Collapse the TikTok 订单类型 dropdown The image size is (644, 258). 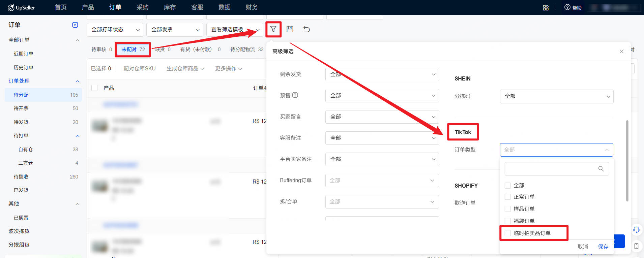[557, 150]
